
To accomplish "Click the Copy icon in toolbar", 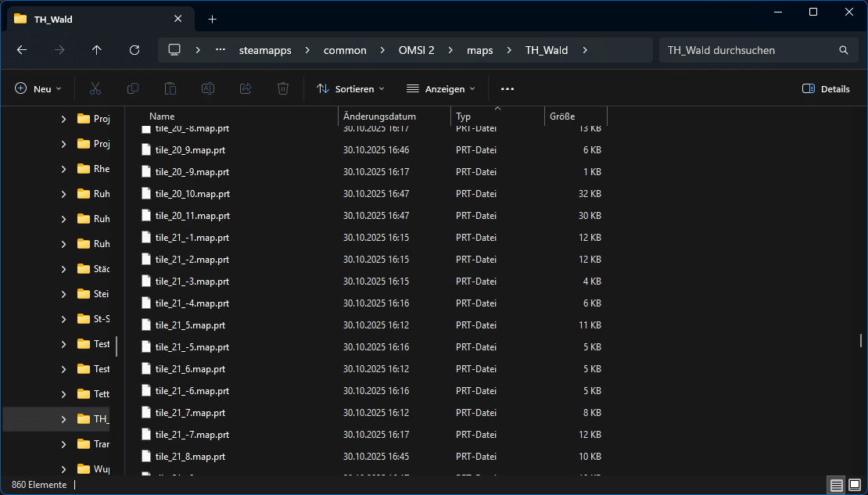I will coord(133,89).
